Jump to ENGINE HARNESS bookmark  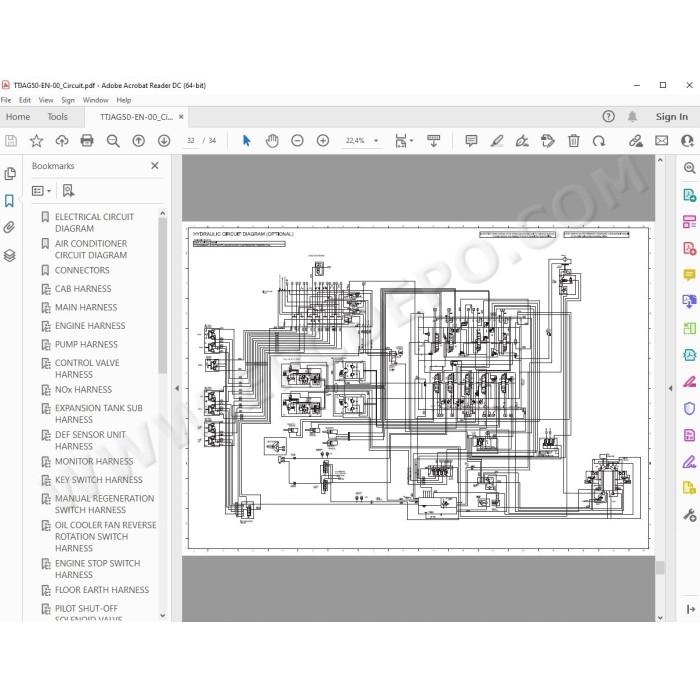tap(90, 325)
